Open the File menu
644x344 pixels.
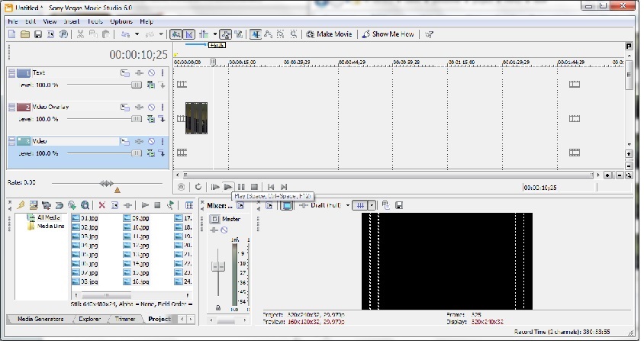(12, 21)
